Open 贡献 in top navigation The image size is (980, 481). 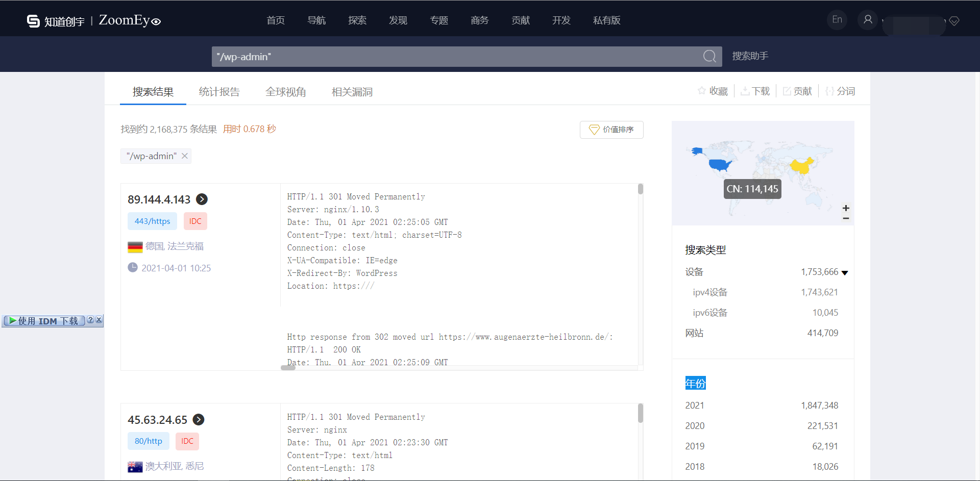521,20
